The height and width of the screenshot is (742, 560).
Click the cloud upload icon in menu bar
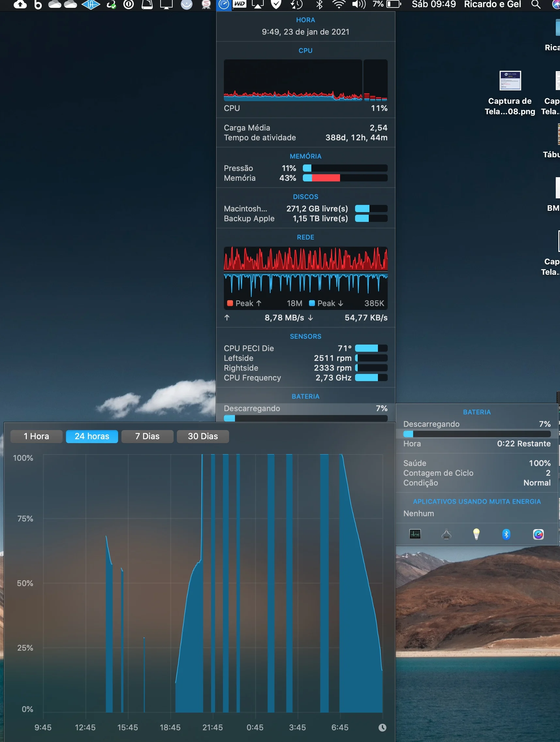20,4
